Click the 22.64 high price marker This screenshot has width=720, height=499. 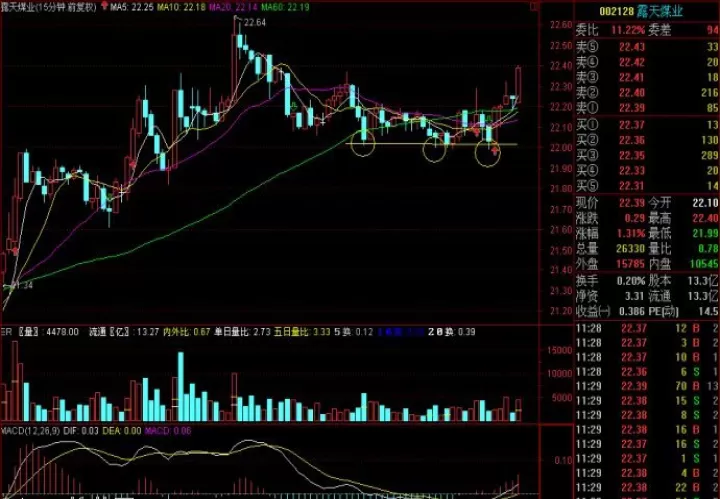255,22
